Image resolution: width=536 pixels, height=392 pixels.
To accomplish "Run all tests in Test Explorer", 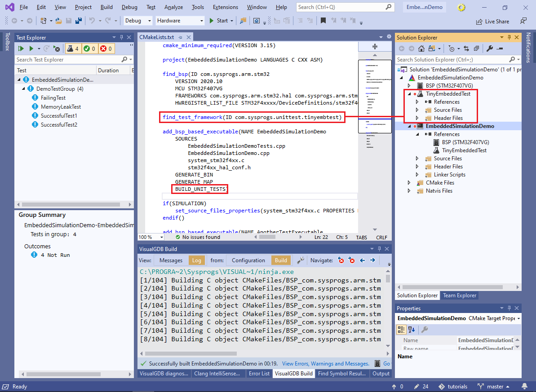I will (x=21, y=48).
